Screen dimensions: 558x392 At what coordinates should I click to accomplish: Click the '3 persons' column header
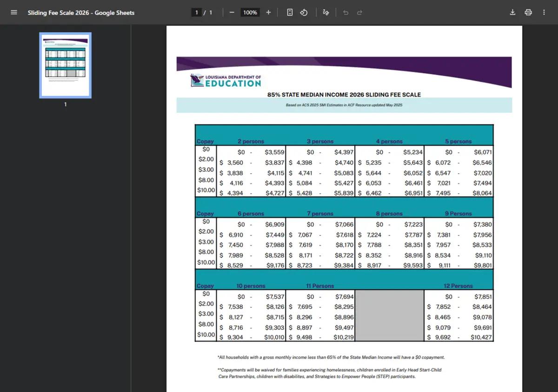[320, 141]
